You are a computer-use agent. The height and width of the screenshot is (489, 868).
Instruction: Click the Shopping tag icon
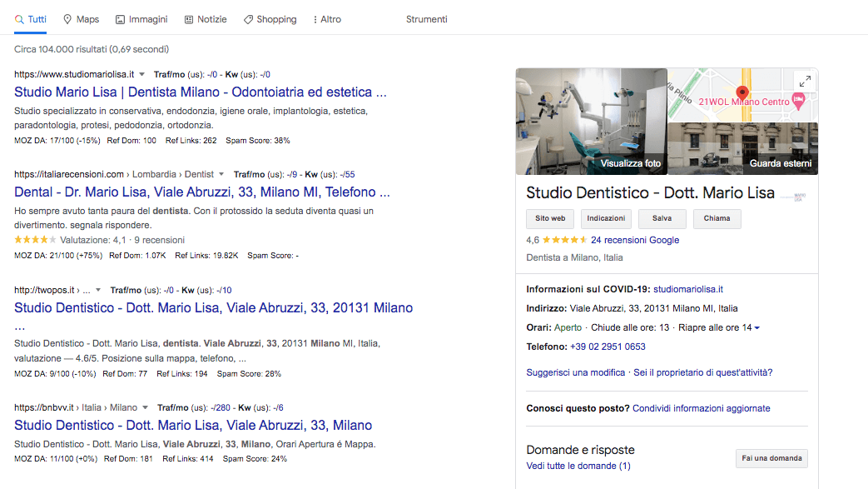point(248,19)
